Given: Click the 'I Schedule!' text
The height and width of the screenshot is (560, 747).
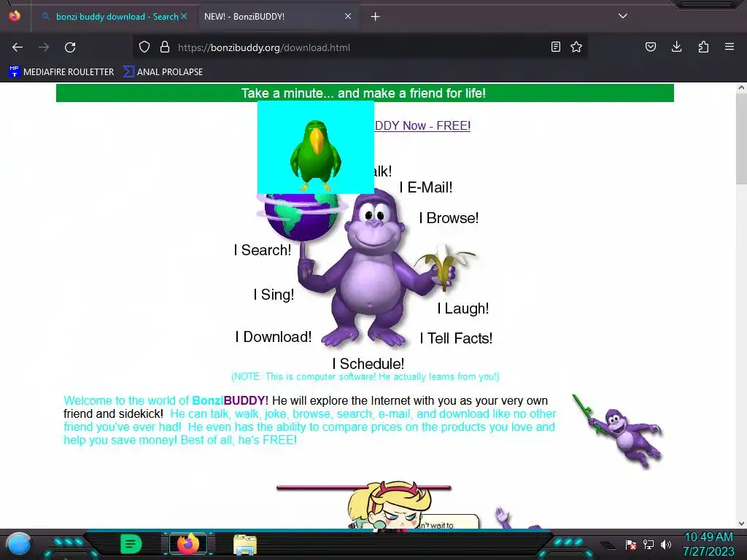Looking at the screenshot, I should (368, 364).
